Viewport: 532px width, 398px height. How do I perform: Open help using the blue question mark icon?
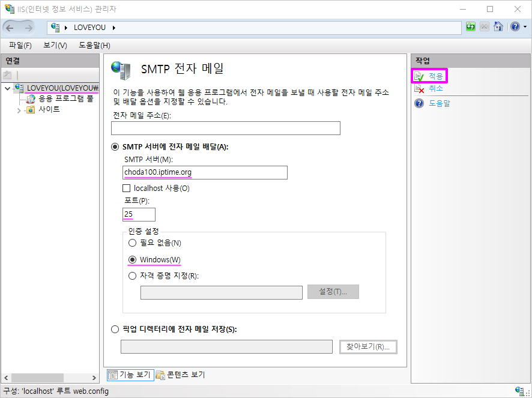click(x=513, y=26)
